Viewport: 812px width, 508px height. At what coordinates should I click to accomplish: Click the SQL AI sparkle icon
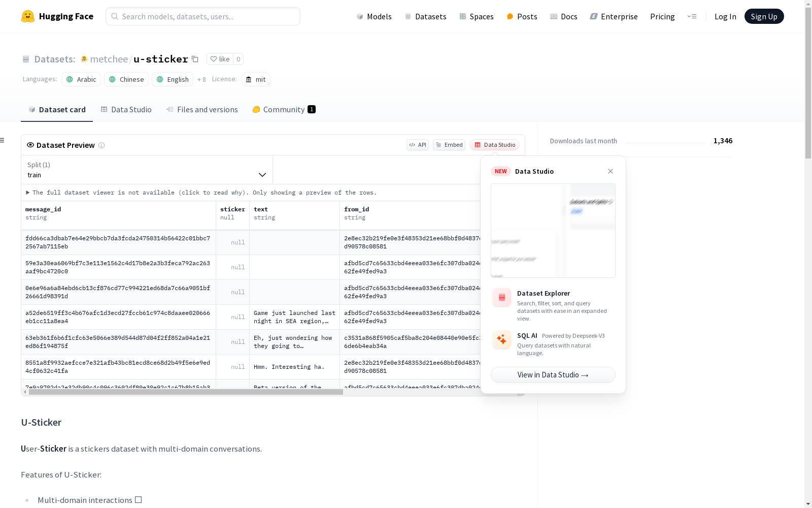click(x=501, y=339)
